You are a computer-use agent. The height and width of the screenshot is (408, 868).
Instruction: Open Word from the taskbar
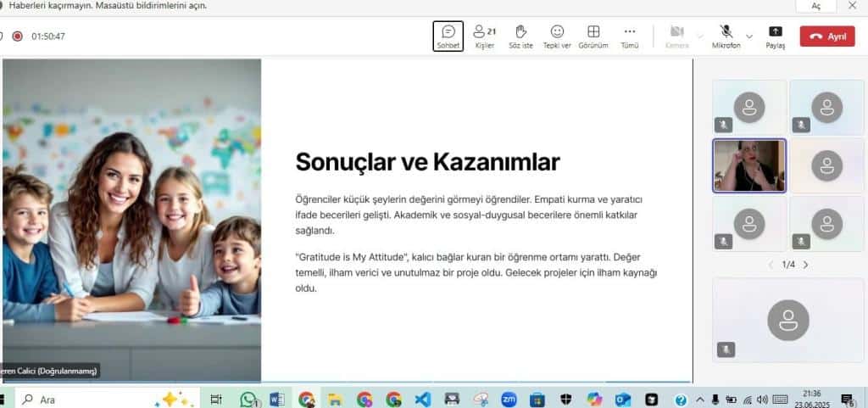[276, 399]
